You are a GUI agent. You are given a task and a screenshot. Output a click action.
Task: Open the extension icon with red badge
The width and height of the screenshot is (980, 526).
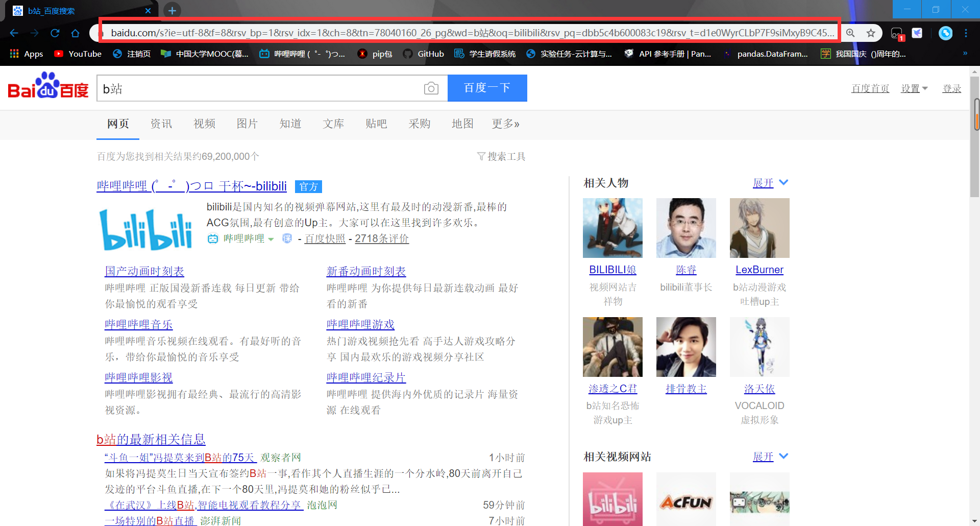897,34
